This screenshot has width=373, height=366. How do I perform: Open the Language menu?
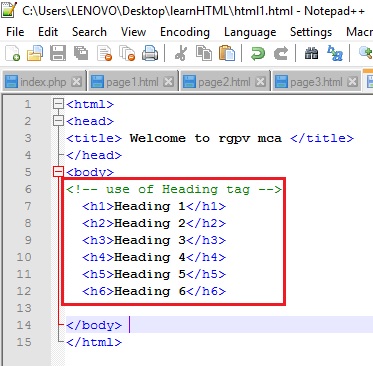click(x=250, y=32)
